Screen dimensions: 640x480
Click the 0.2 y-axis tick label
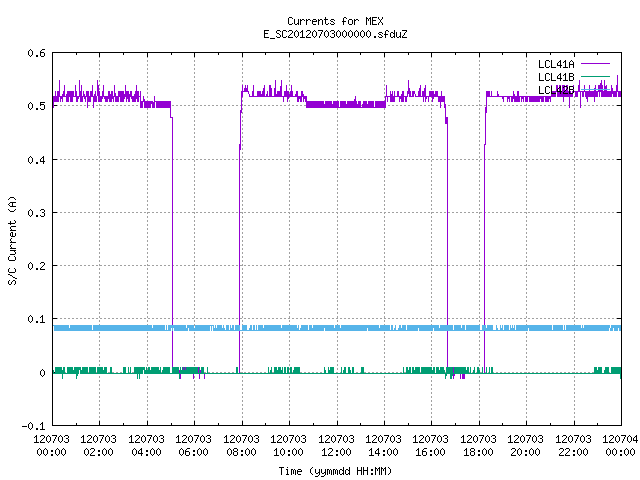click(x=36, y=266)
